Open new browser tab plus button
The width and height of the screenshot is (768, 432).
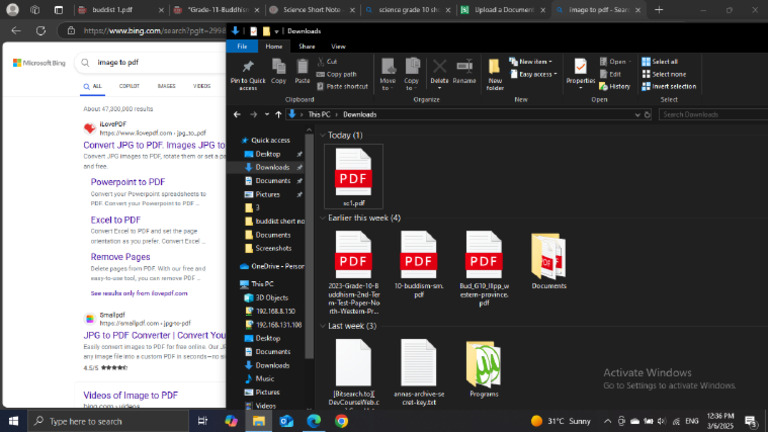pyautogui.click(x=659, y=10)
